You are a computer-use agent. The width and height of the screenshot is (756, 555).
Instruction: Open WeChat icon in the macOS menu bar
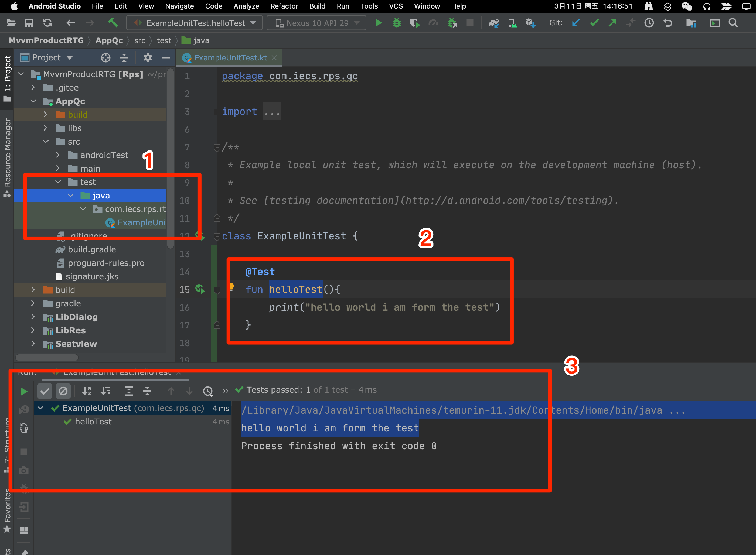(x=686, y=6)
